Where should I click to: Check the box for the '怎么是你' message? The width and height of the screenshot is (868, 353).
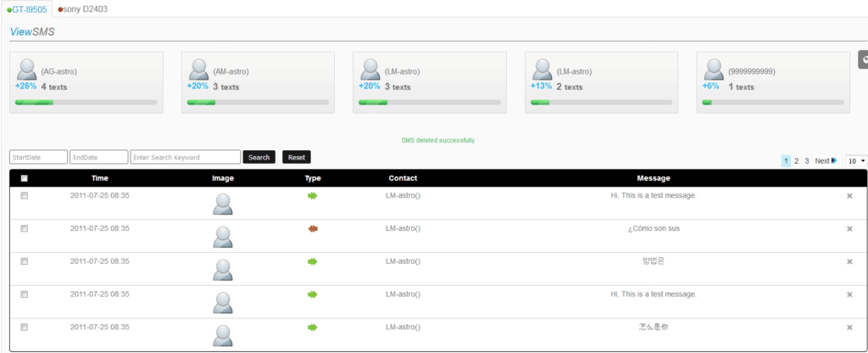[24, 328]
